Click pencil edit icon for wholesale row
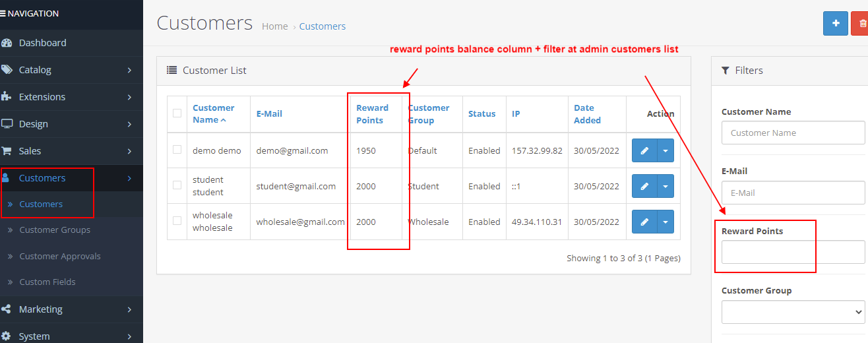 (644, 222)
